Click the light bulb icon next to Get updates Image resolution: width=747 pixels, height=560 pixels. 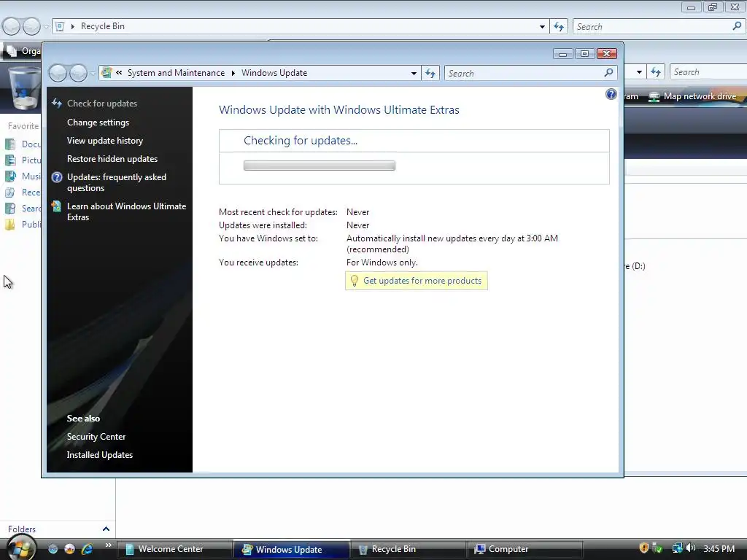pyautogui.click(x=354, y=281)
